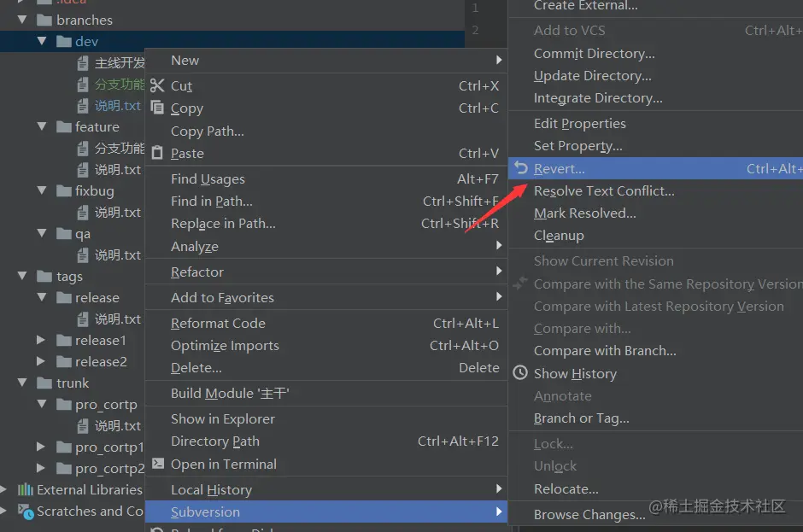Screen dimensions: 803x532
Task: Choose Find in Path...
Action: 326,202
